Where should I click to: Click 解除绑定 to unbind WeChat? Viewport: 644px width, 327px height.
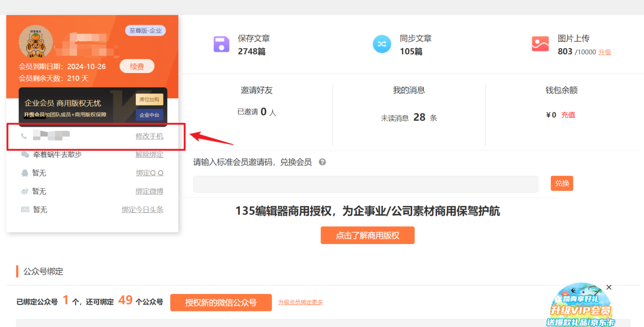[149, 155]
